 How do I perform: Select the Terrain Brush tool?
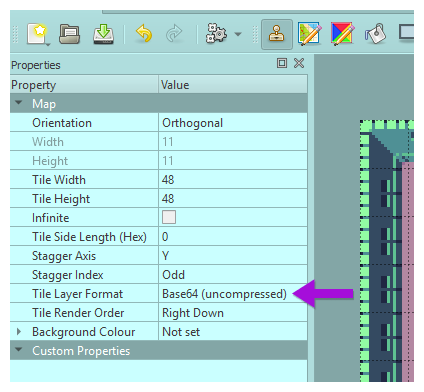tap(310, 34)
